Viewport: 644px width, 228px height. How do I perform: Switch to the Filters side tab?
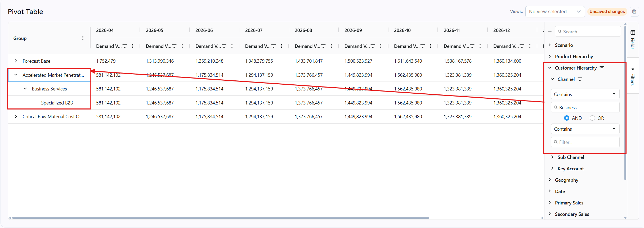[633, 76]
